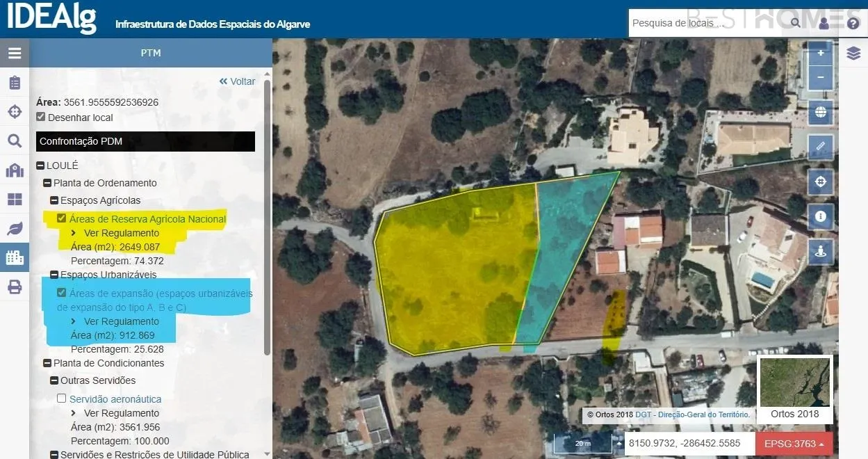Click the Pesquisa de locais search field
868x459 pixels.
pyautogui.click(x=707, y=23)
